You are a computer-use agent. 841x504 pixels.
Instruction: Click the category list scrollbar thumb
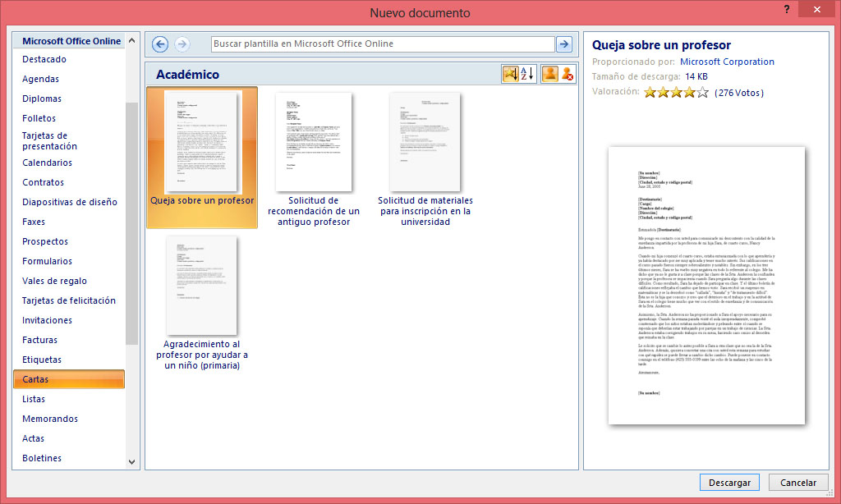[131, 223]
